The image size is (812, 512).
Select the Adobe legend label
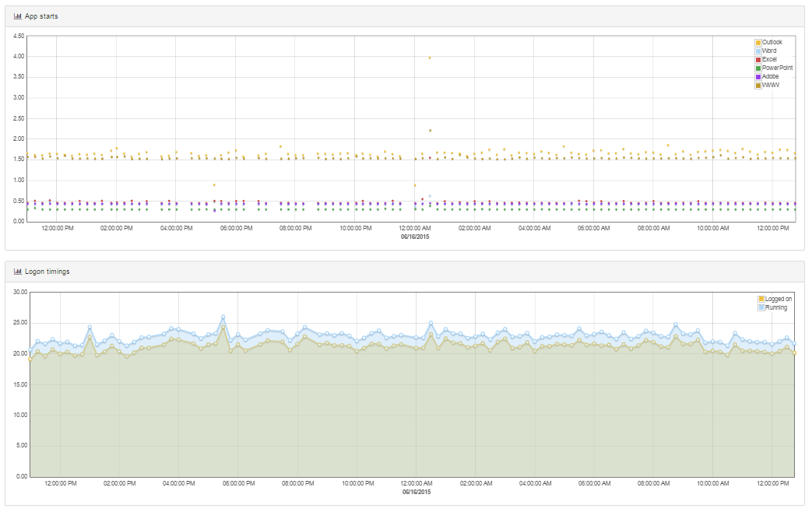click(x=771, y=76)
